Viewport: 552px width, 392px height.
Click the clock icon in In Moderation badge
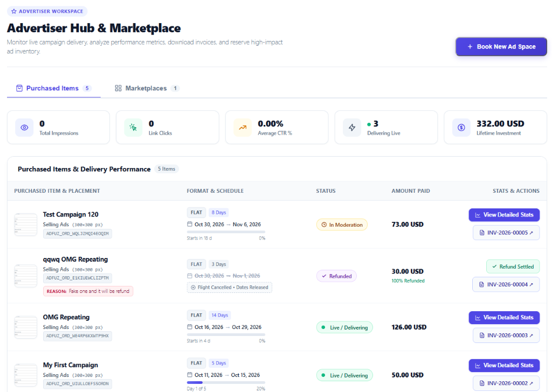pos(324,225)
